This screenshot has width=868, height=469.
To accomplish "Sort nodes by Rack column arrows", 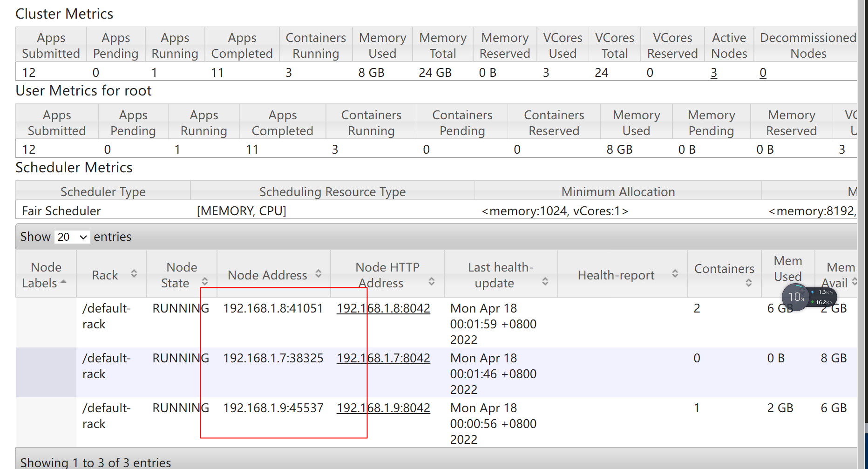I will [134, 274].
